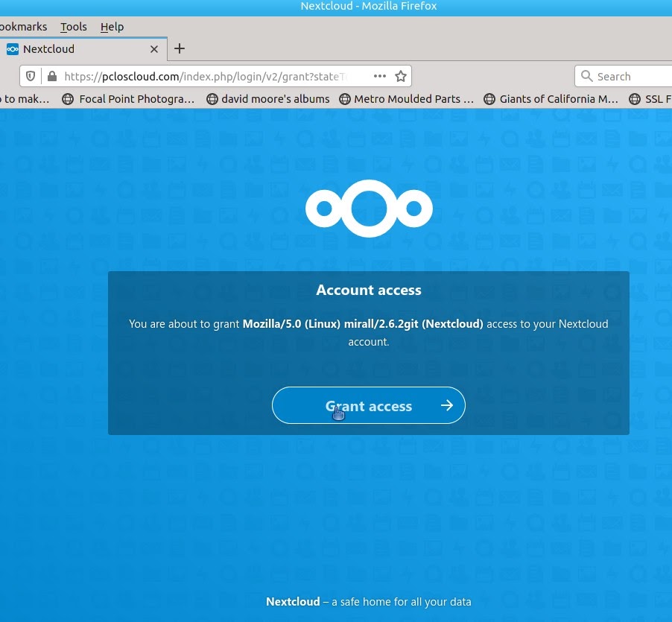Open Giants of California M... bookmark
The width and height of the screenshot is (672, 622).
coord(551,99)
